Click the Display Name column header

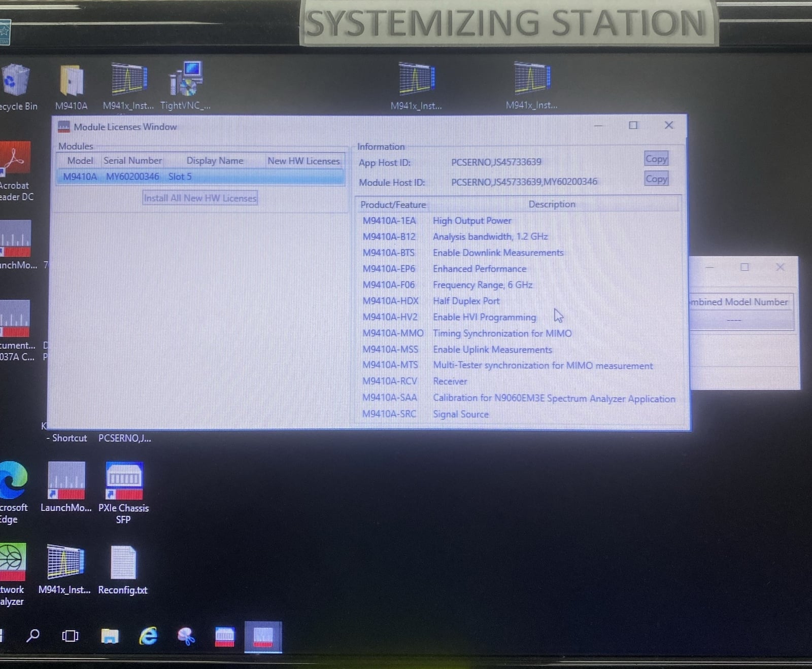[215, 160]
